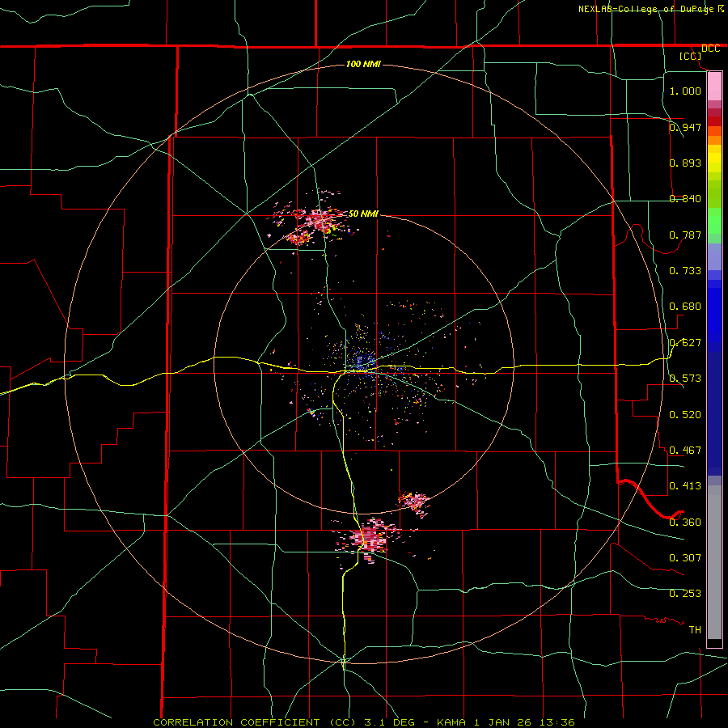Click the 100 NMI range ring label
This screenshot has height=728, width=728.
[x=363, y=64]
